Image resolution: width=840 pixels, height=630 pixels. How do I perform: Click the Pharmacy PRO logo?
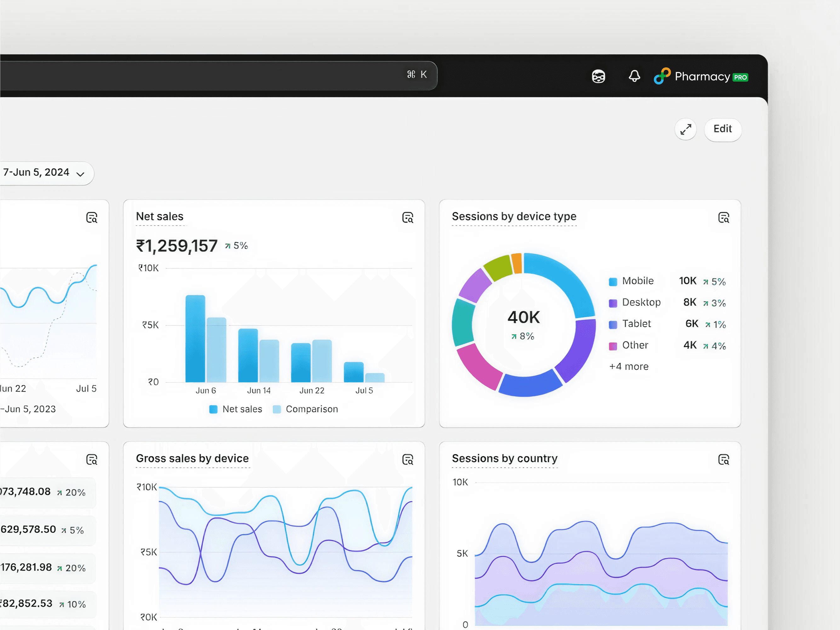tap(701, 76)
